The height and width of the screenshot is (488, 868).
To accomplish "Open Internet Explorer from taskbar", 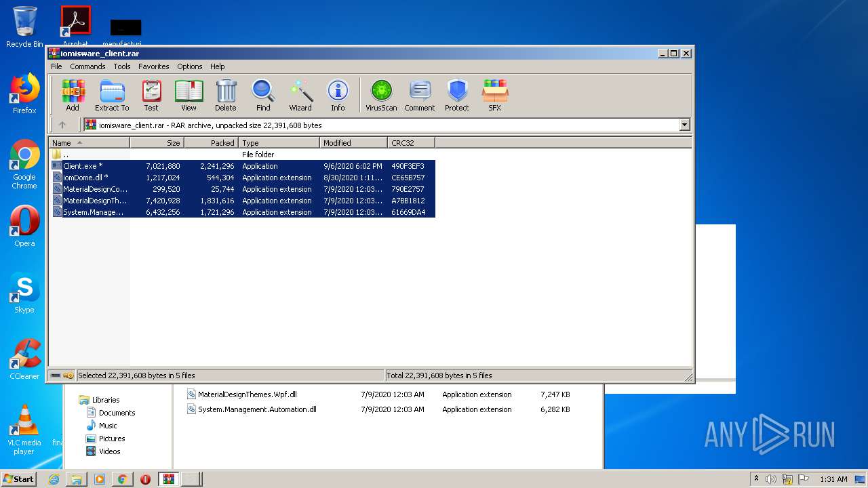I will click(x=54, y=479).
